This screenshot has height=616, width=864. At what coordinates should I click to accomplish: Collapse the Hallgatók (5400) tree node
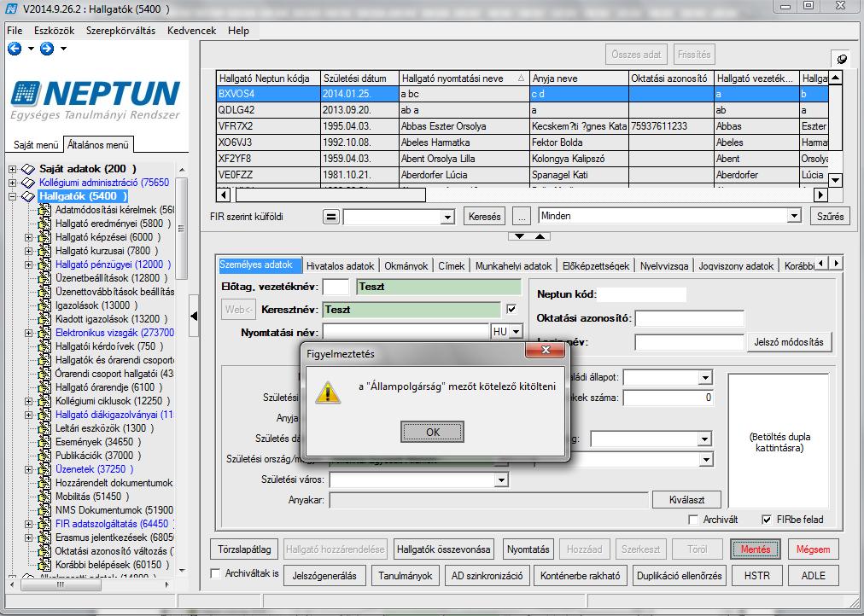pyautogui.click(x=13, y=196)
